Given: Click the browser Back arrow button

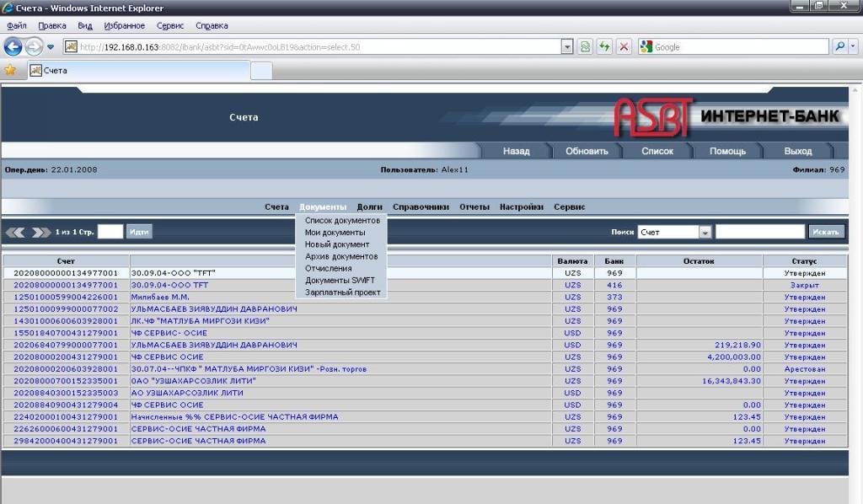Looking at the screenshot, I should tap(13, 47).
